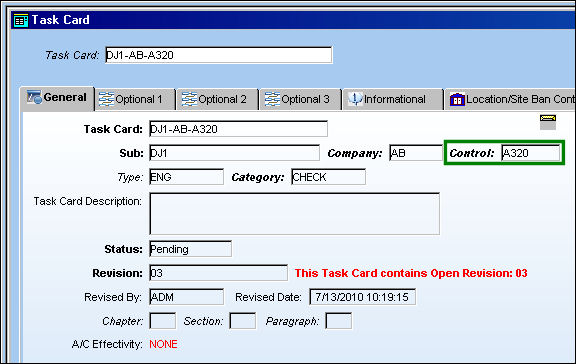Click the Location/Site Ban building icon
This screenshot has width=576, height=364.
tap(457, 99)
